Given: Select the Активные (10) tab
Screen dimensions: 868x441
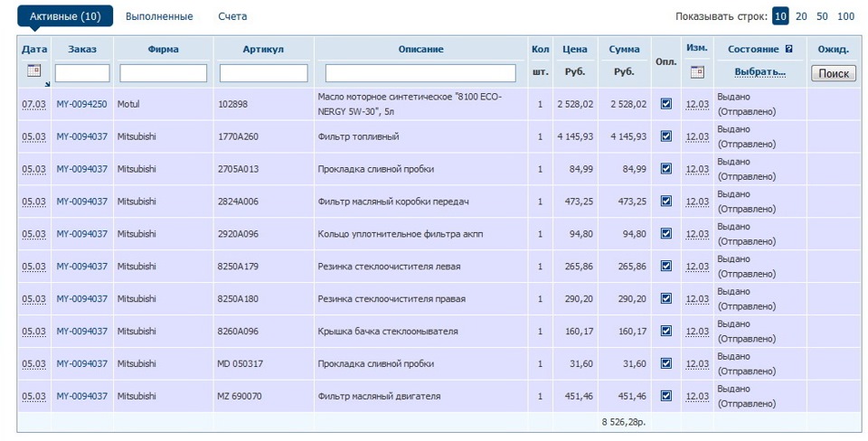Looking at the screenshot, I should tap(65, 16).
